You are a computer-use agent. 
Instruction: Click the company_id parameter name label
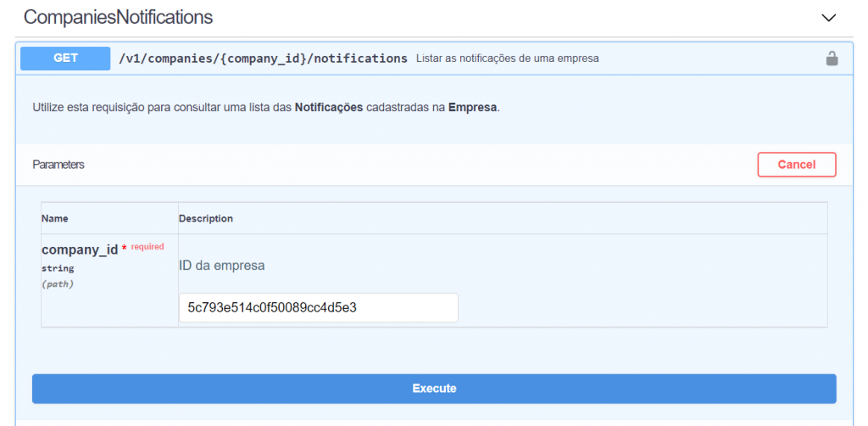click(80, 249)
